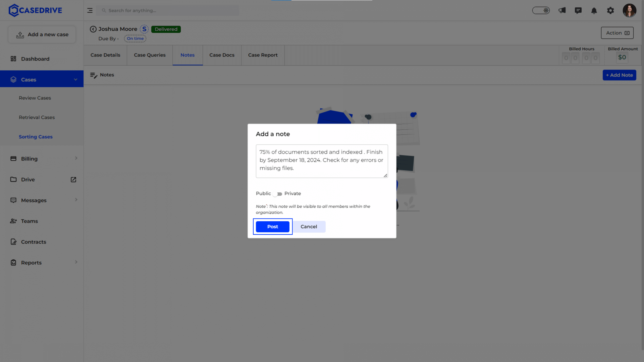
Task: Click the Billed Amount $0 value
Action: [x=622, y=57]
